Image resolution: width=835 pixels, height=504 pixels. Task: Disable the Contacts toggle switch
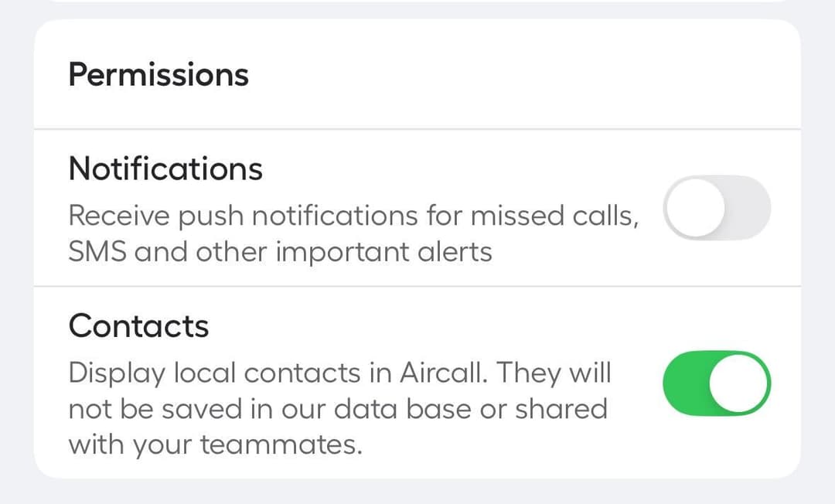(717, 383)
